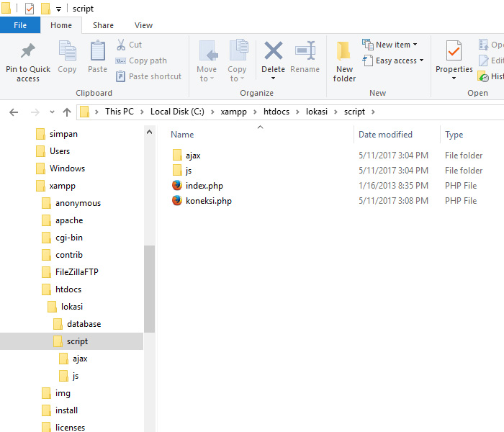
Task: Select the database folder in navigation tree
Action: [x=84, y=324]
